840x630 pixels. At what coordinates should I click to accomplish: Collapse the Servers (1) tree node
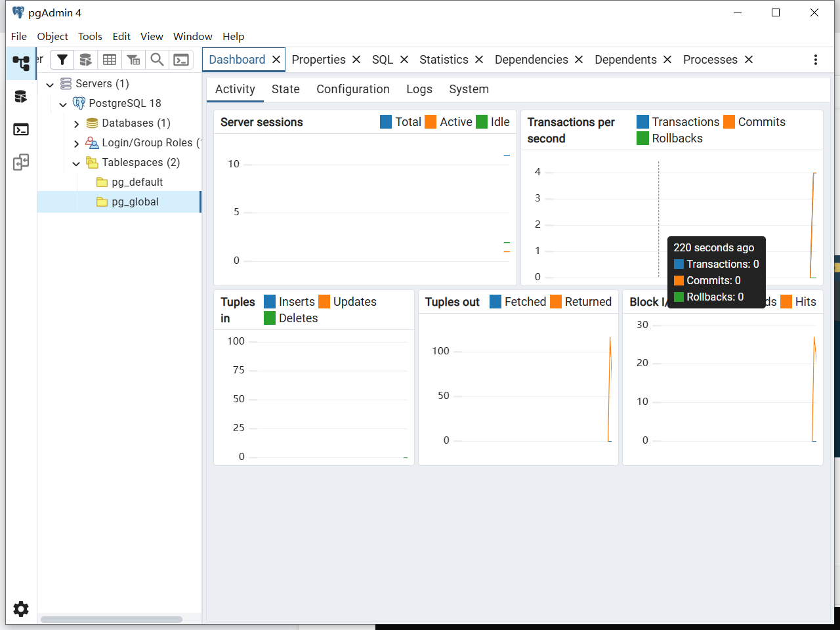(x=50, y=85)
